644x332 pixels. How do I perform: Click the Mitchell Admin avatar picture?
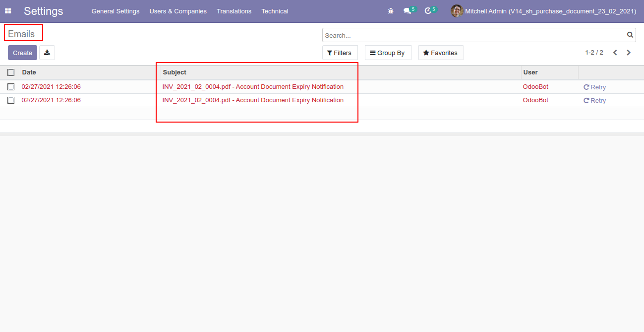pos(457,11)
